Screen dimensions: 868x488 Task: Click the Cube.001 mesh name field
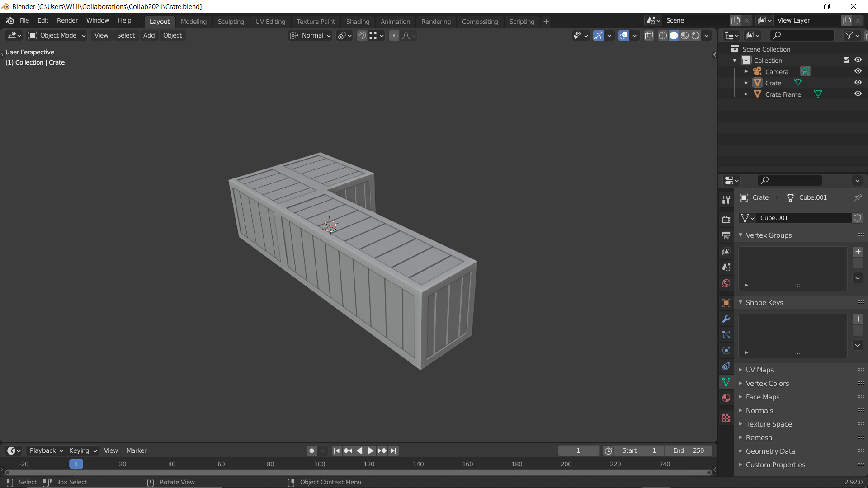803,218
